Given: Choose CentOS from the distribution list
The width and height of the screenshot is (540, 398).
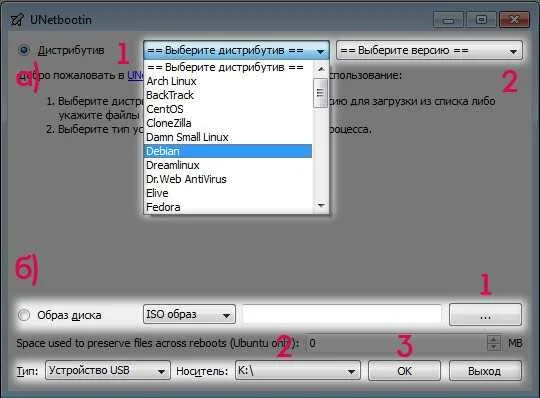Looking at the screenshot, I should pos(228,109).
